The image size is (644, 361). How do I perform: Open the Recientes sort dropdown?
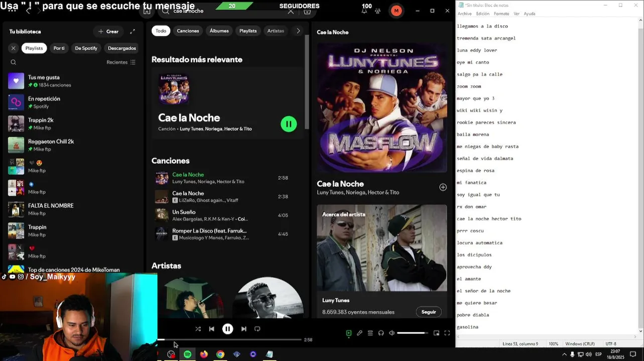[121, 62]
